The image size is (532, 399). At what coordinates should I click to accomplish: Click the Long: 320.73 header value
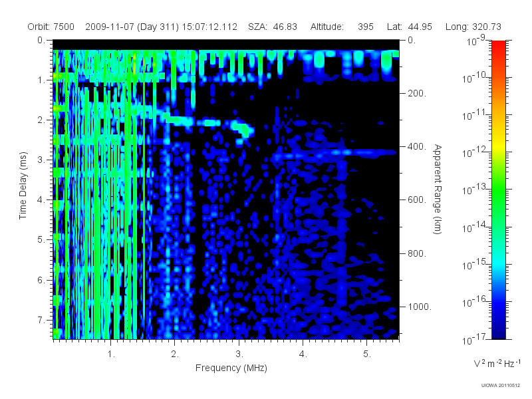(473, 27)
